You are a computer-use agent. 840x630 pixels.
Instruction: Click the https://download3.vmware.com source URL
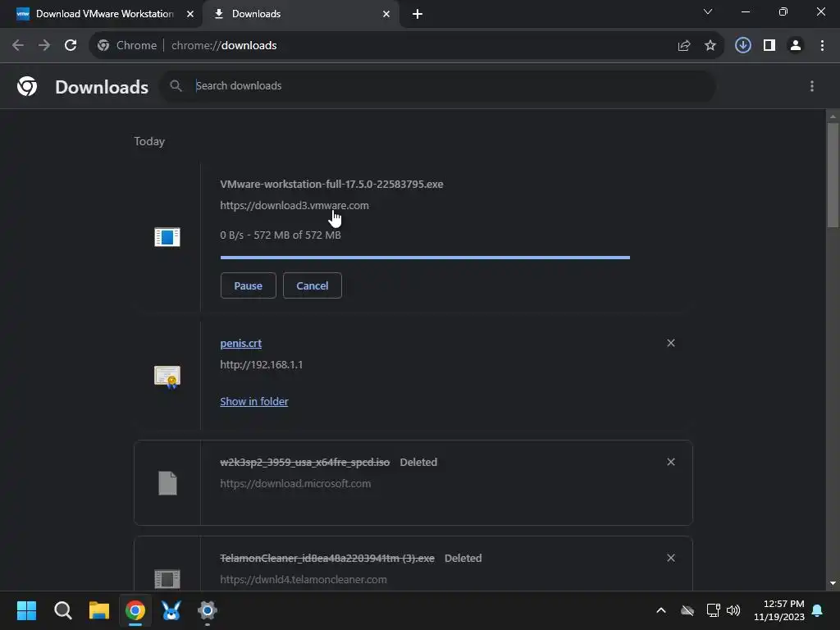coord(294,205)
